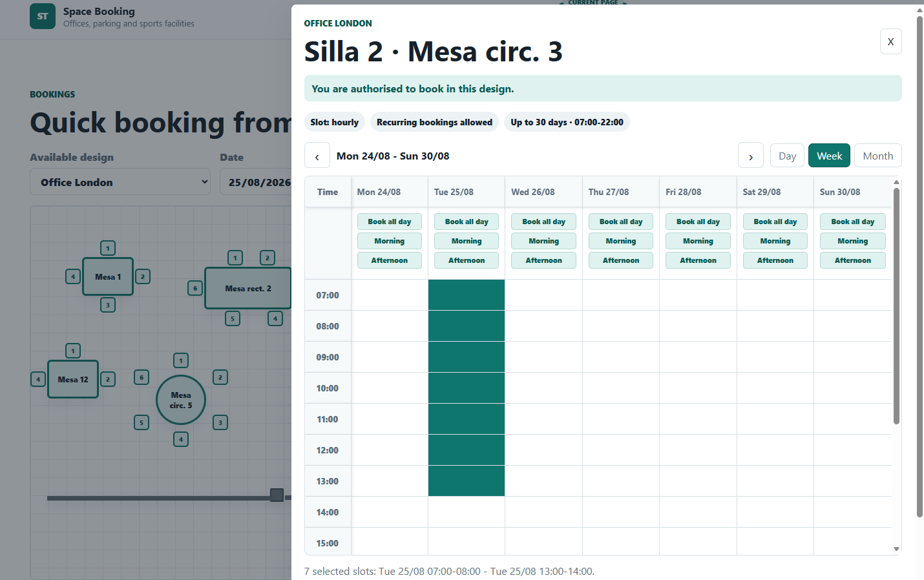Book all day for Thu 27/08

tap(621, 222)
